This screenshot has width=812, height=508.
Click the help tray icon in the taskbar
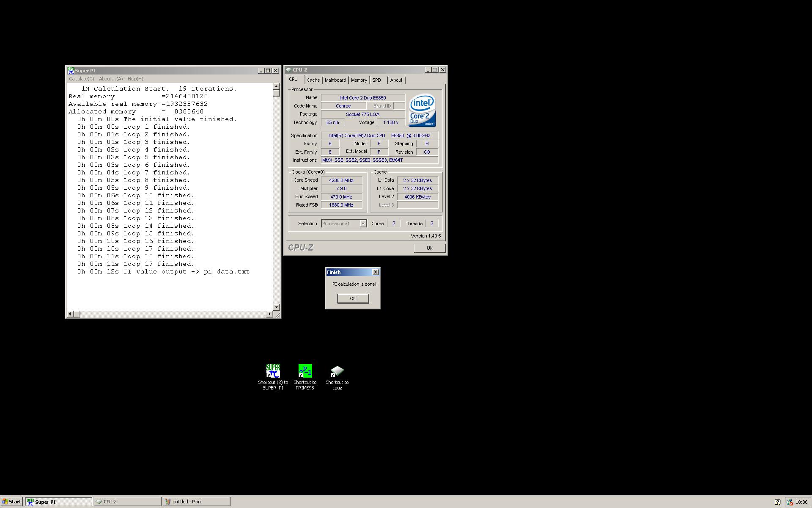[777, 502]
